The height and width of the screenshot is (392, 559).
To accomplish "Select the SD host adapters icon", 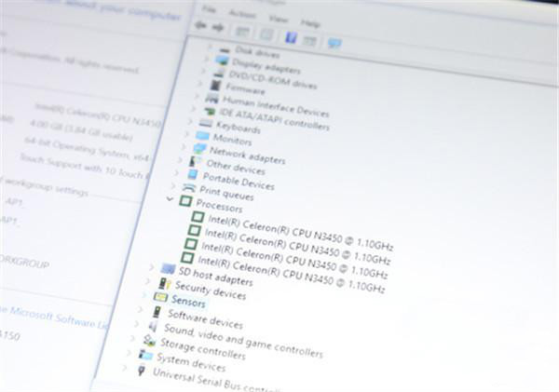I will [168, 268].
